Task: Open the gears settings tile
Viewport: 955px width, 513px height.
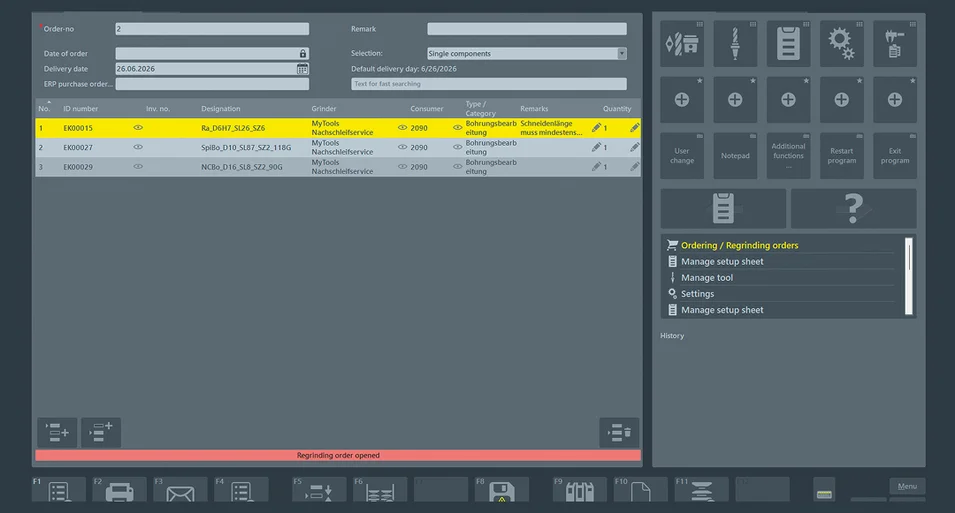Action: 841,44
